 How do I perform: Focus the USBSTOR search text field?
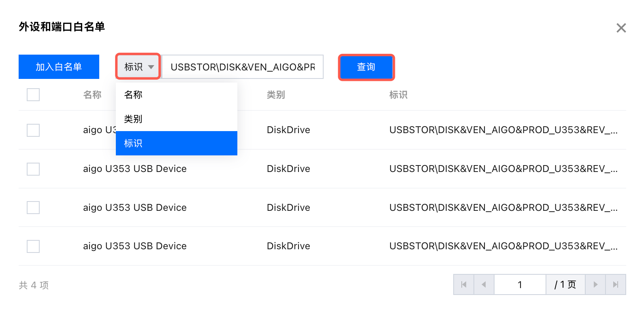tap(242, 67)
